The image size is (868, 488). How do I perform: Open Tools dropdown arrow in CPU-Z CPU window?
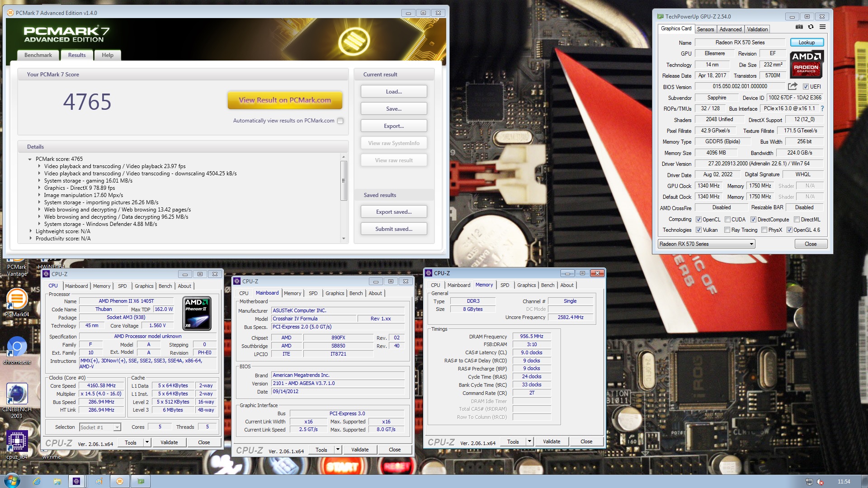click(147, 442)
